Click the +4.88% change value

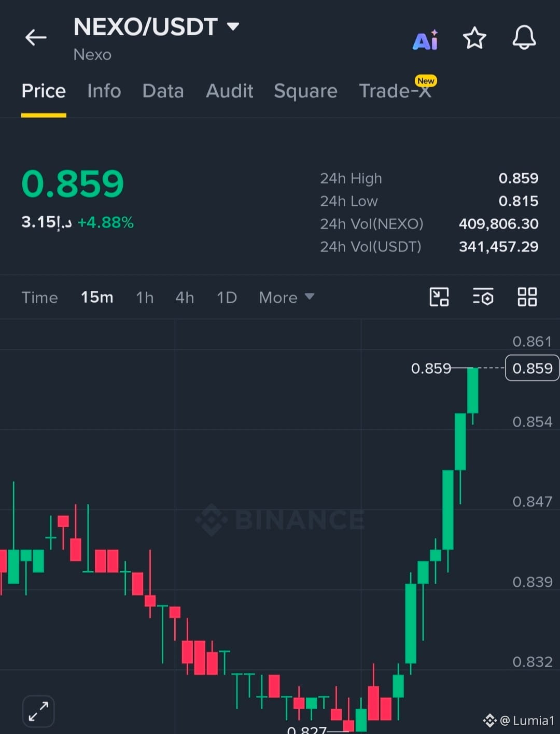(106, 223)
